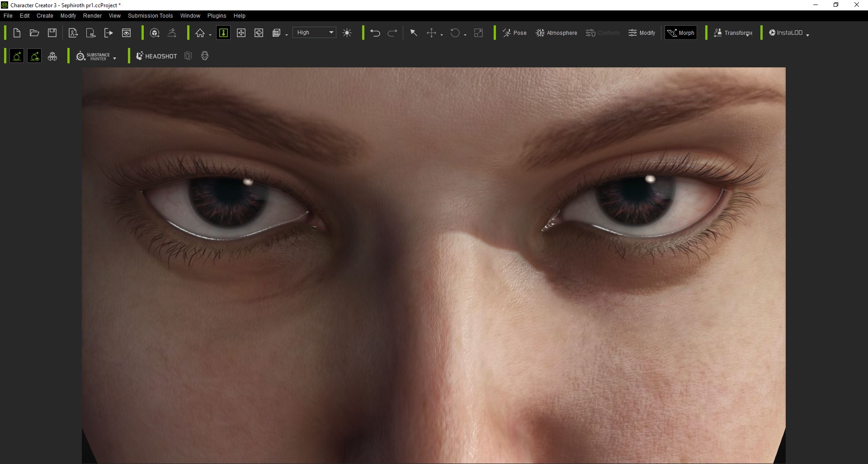Screen dimensions: 868x464
Task: Open the High quality dropdown
Action: coord(314,33)
